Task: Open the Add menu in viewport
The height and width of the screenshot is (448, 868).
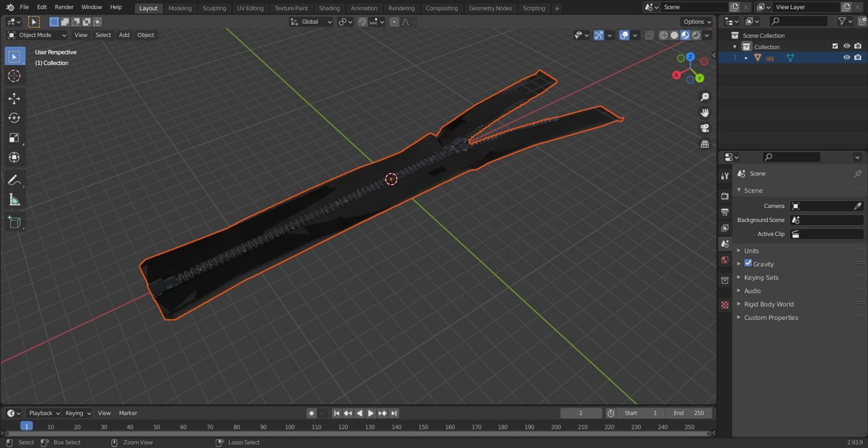Action: click(124, 35)
